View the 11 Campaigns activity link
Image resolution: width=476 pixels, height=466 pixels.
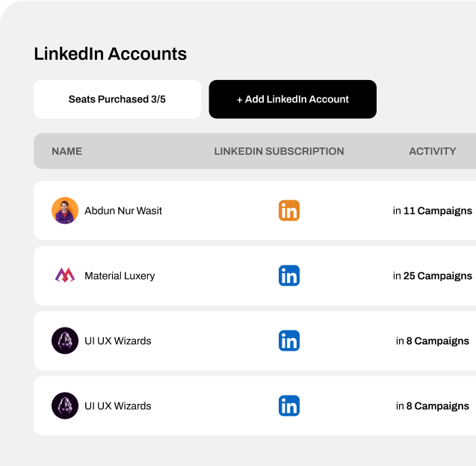coord(432,210)
